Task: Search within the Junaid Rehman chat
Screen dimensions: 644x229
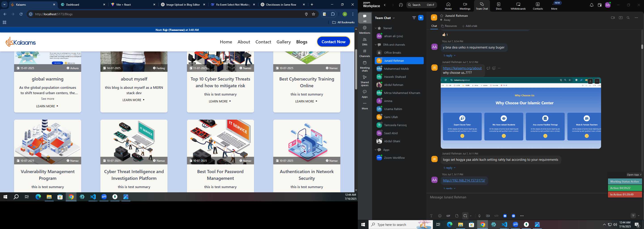Action: click(628, 18)
